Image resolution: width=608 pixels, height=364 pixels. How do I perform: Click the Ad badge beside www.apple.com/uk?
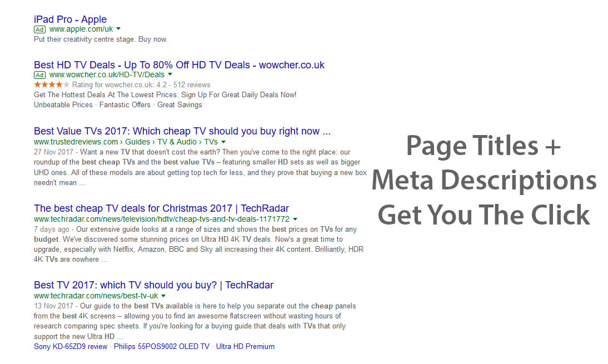(x=39, y=29)
